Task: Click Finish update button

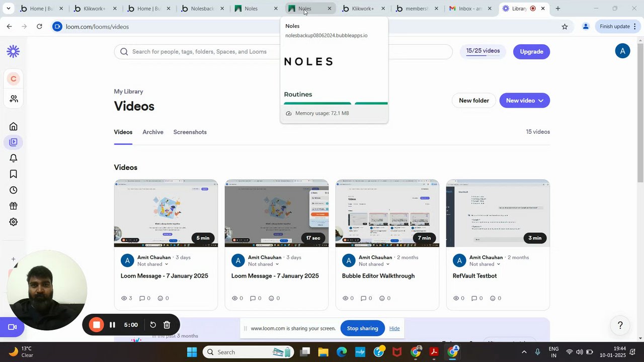Action: tap(618, 27)
